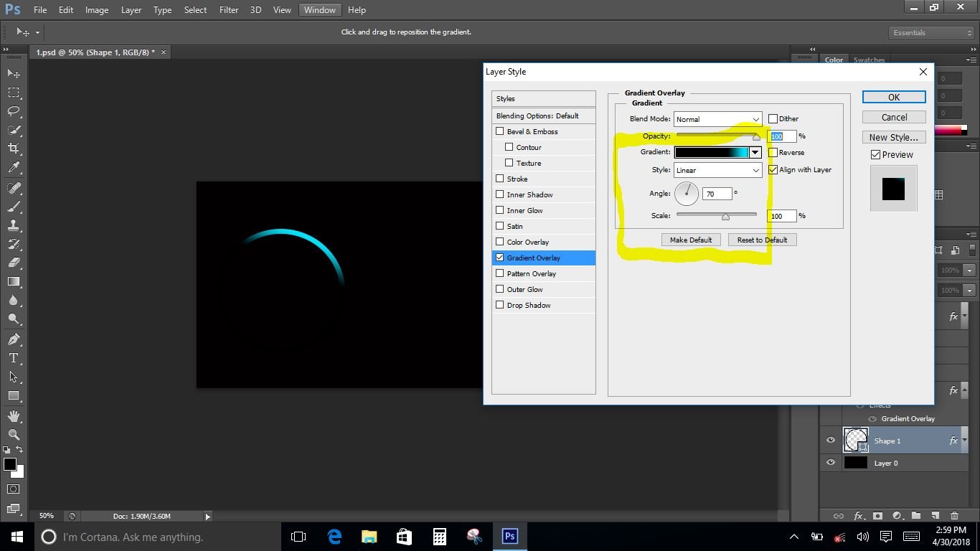
Task: Click the gradient color bar swatch
Action: (711, 152)
